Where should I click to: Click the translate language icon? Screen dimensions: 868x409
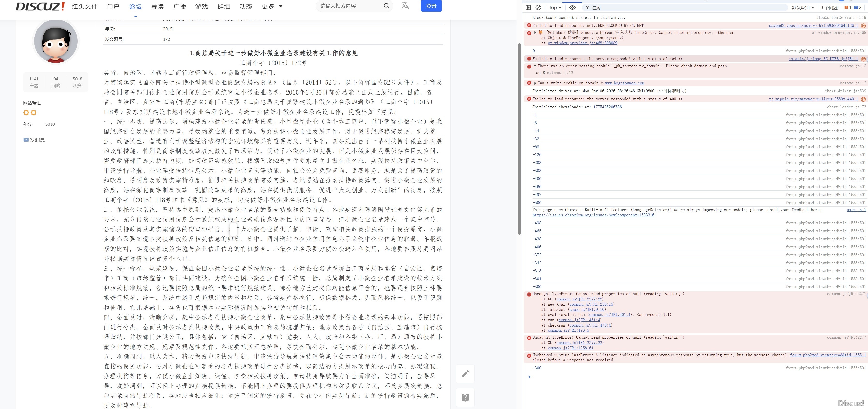[405, 6]
